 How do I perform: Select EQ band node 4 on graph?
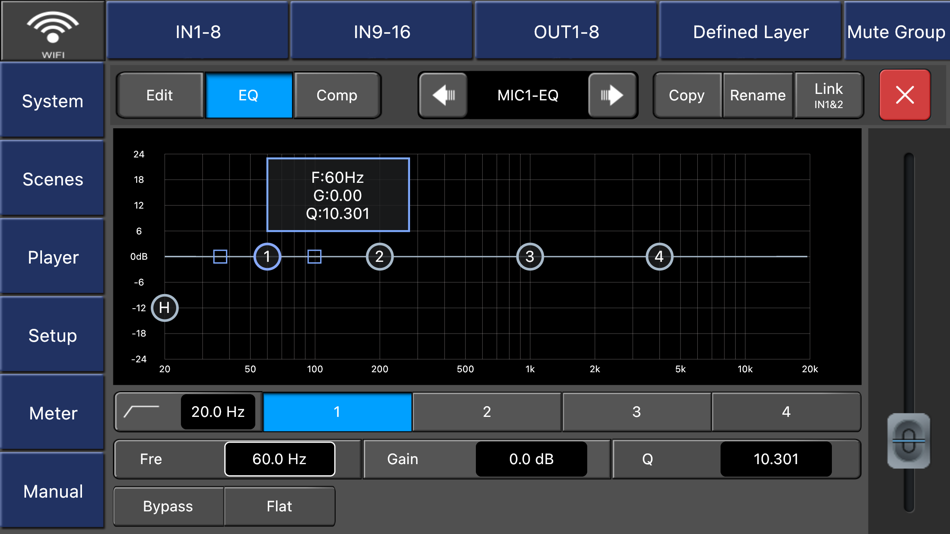click(x=659, y=256)
